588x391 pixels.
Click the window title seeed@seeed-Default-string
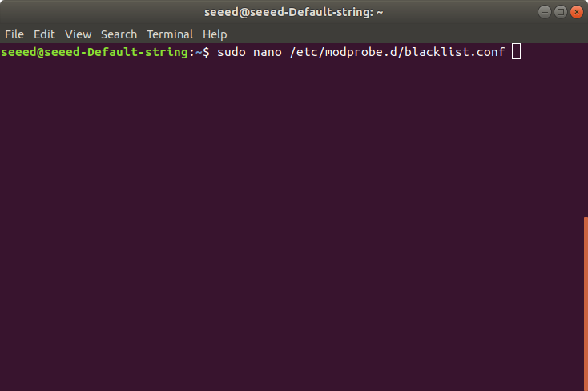[x=294, y=12]
